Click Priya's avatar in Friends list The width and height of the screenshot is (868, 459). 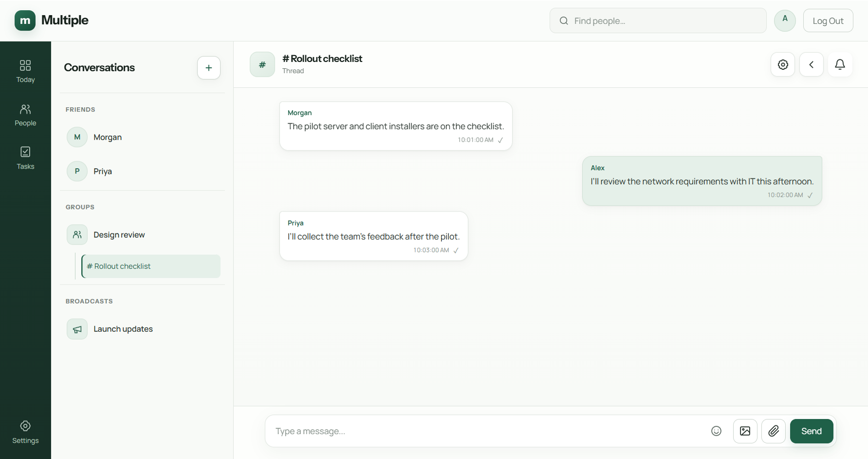tap(77, 171)
